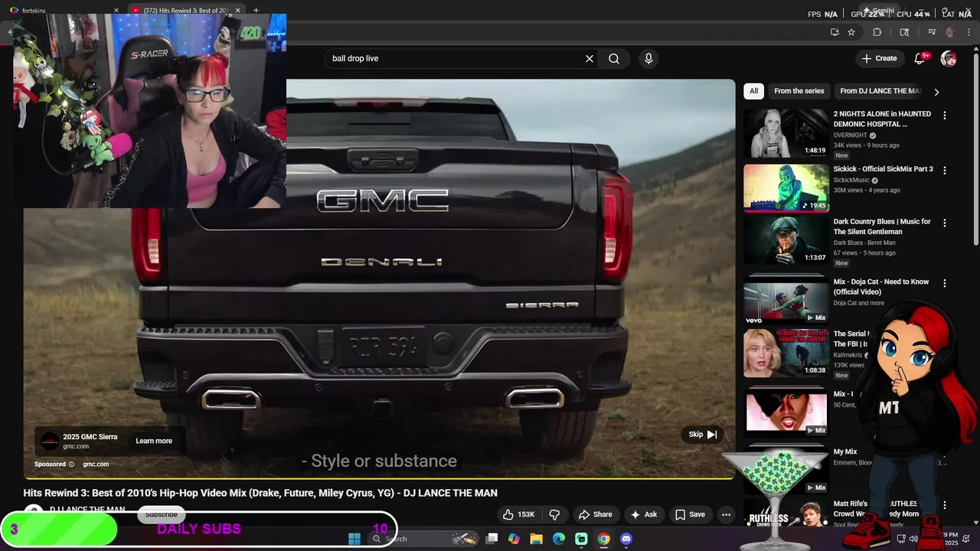
Task: Open the Sickick SickMix Part 3 thumbnail
Action: [x=786, y=188]
